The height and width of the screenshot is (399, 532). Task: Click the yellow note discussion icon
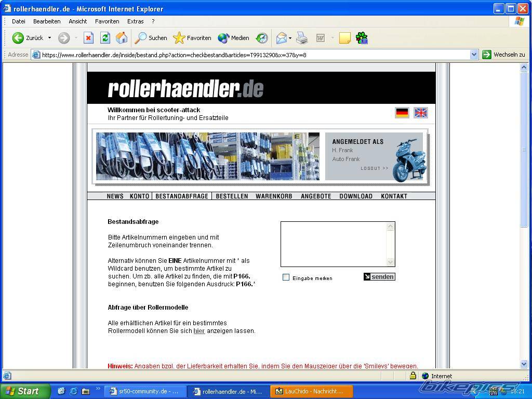pos(345,38)
